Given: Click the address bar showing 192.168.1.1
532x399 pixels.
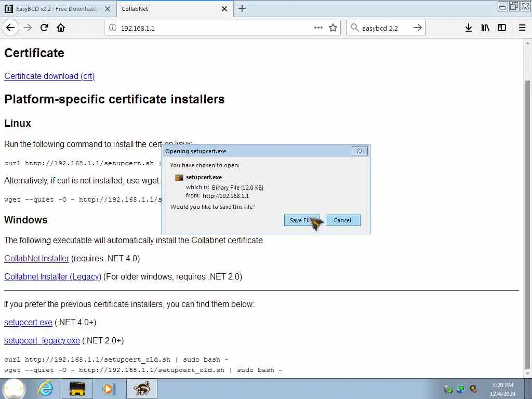Looking at the screenshot, I should click(222, 28).
